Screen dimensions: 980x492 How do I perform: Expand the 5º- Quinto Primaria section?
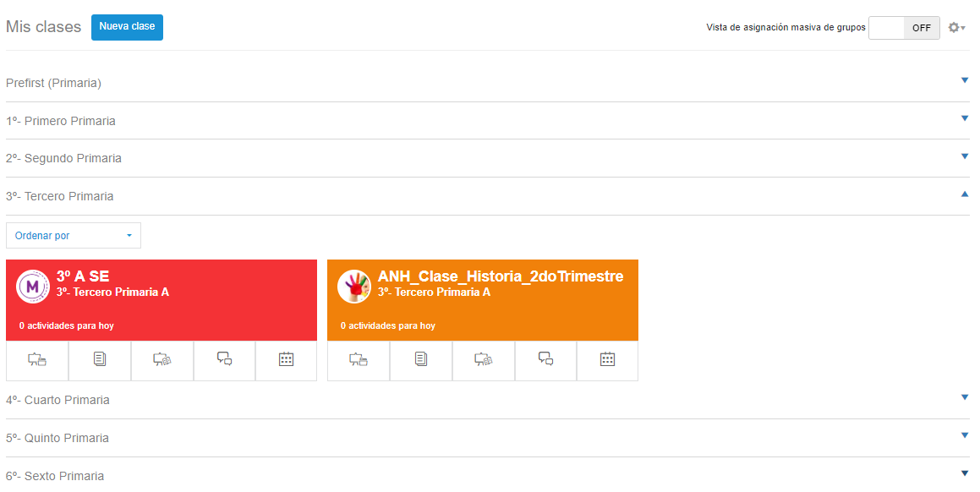pos(965,436)
